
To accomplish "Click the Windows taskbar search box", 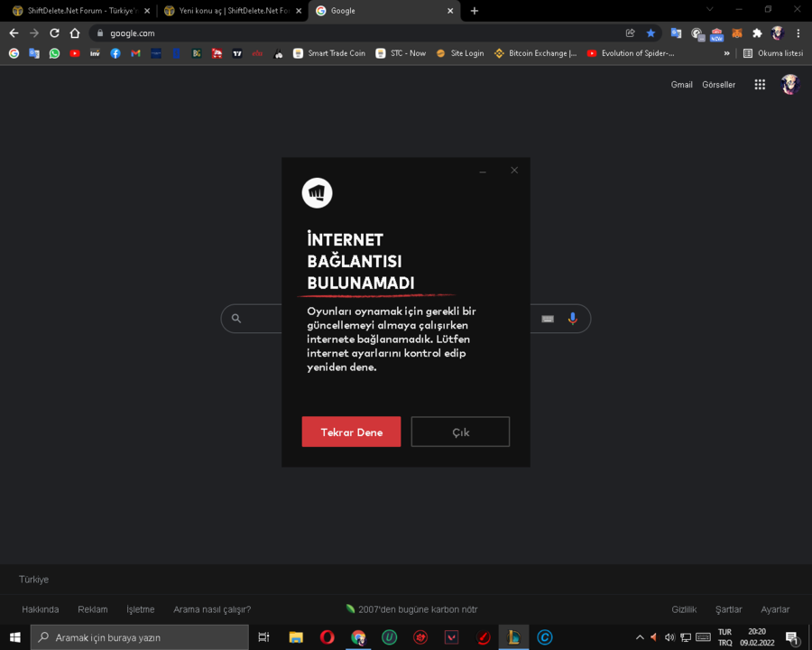I will coord(140,637).
